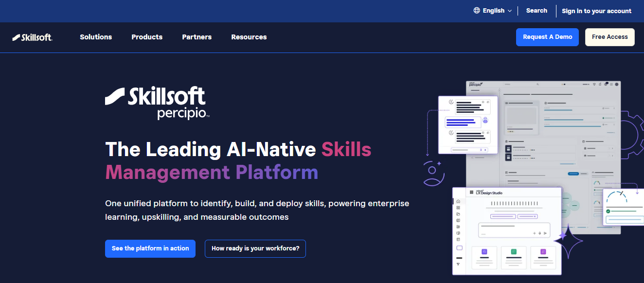Image resolution: width=644 pixels, height=283 pixels.
Task: Click the 'One unified platform' description text
Action: tap(257, 210)
